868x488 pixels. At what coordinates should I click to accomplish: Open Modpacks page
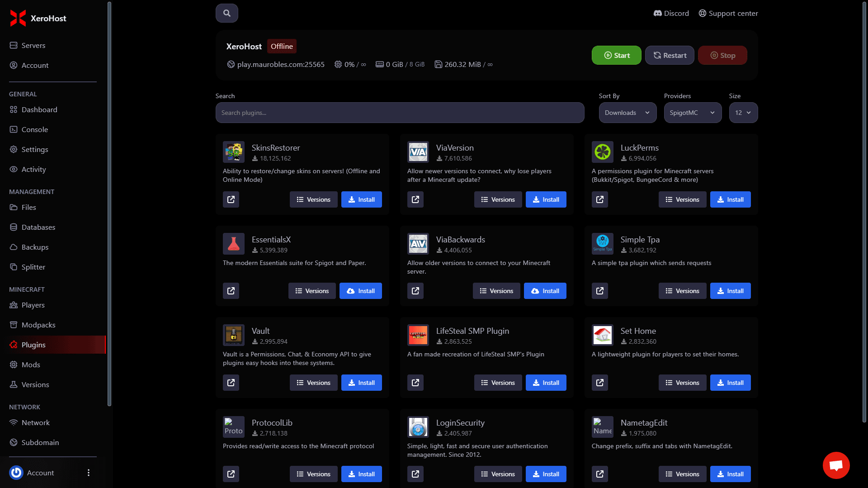[x=53, y=325]
